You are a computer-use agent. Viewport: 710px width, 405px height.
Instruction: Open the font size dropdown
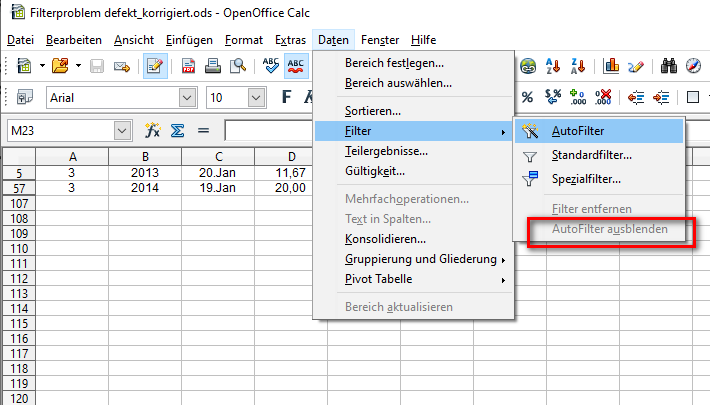point(256,98)
